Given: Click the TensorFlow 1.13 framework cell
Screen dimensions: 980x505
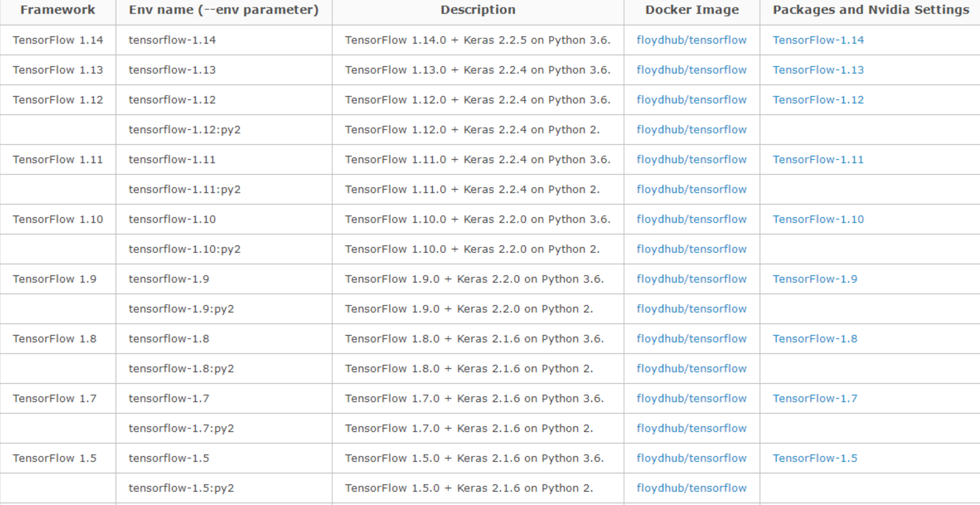Looking at the screenshot, I should [x=57, y=70].
